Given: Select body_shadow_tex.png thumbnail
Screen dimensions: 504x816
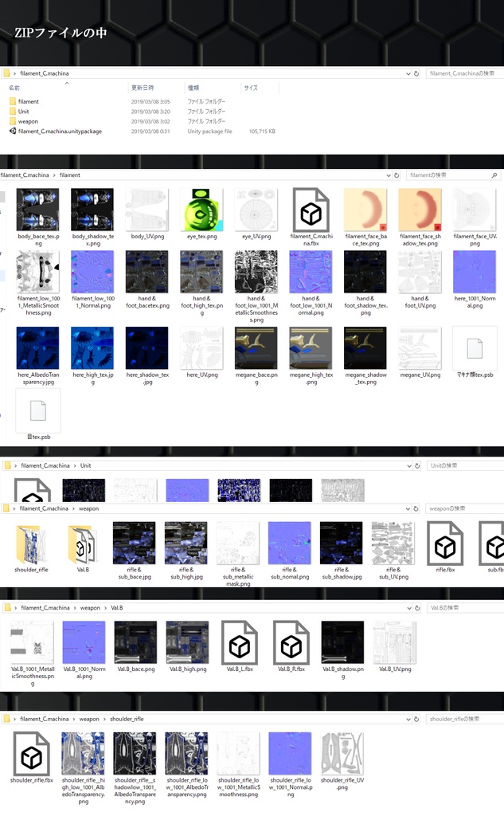Looking at the screenshot, I should point(92,217).
